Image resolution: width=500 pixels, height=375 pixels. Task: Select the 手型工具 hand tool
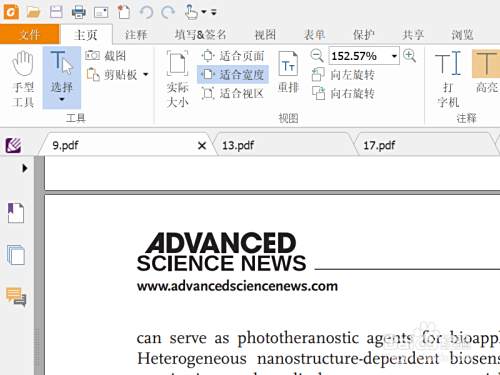[23, 79]
